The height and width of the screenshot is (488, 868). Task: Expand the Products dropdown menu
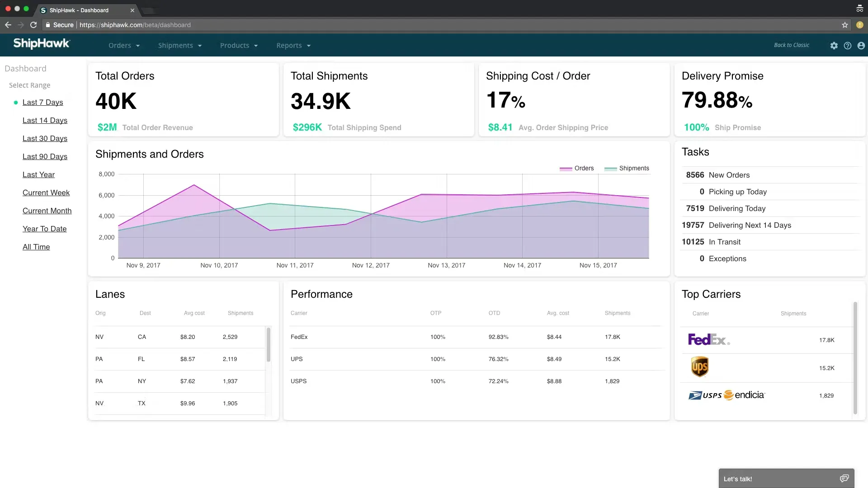click(239, 46)
